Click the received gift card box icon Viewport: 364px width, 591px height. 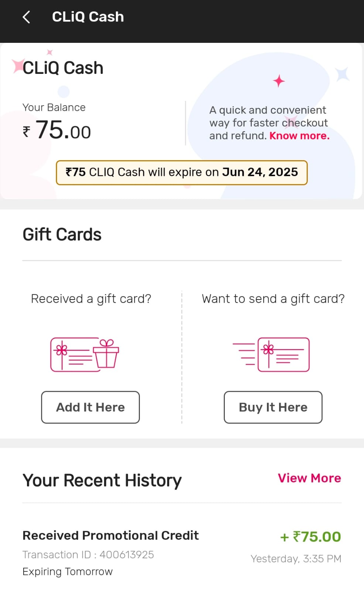(85, 354)
